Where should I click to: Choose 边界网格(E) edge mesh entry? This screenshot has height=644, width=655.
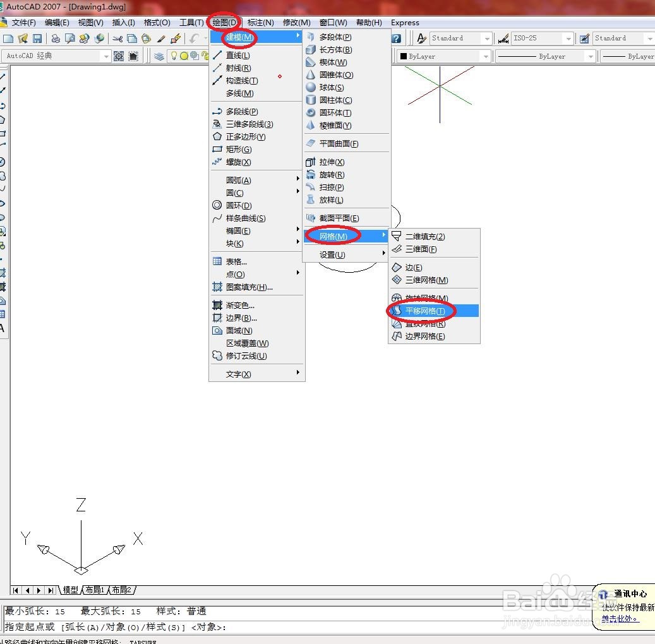pyautogui.click(x=434, y=337)
